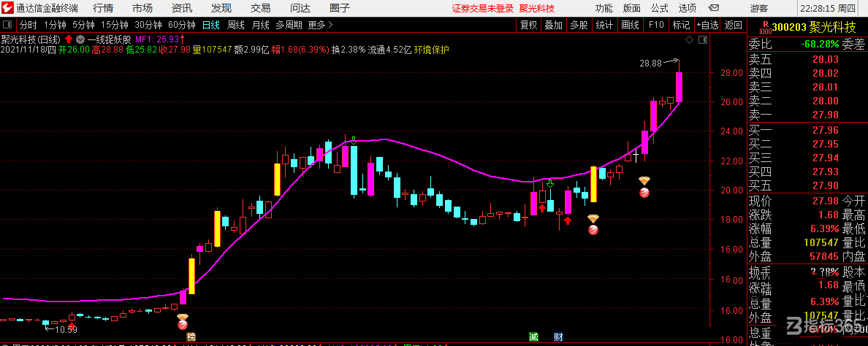
Task: Click the 统计 statistics button
Action: [604, 25]
